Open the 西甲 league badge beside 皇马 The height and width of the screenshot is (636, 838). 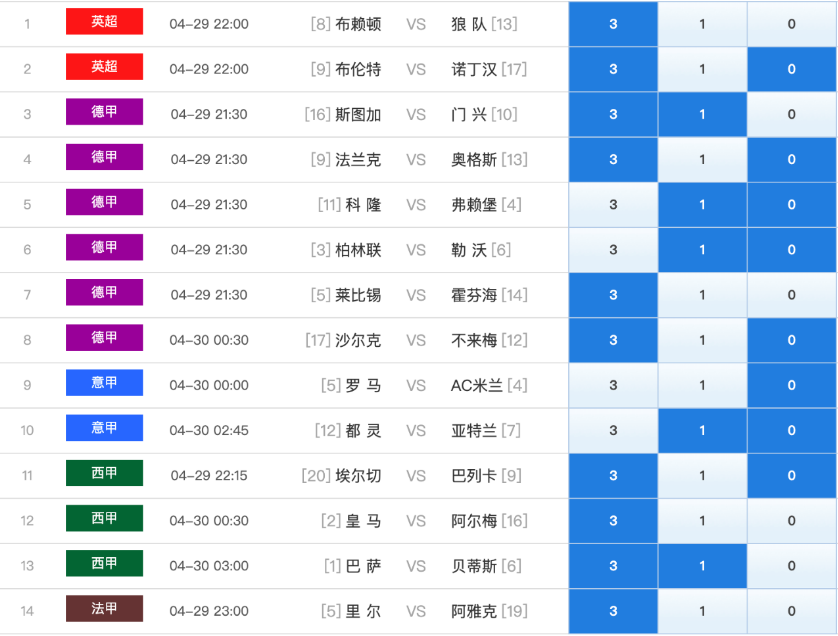pyautogui.click(x=104, y=518)
